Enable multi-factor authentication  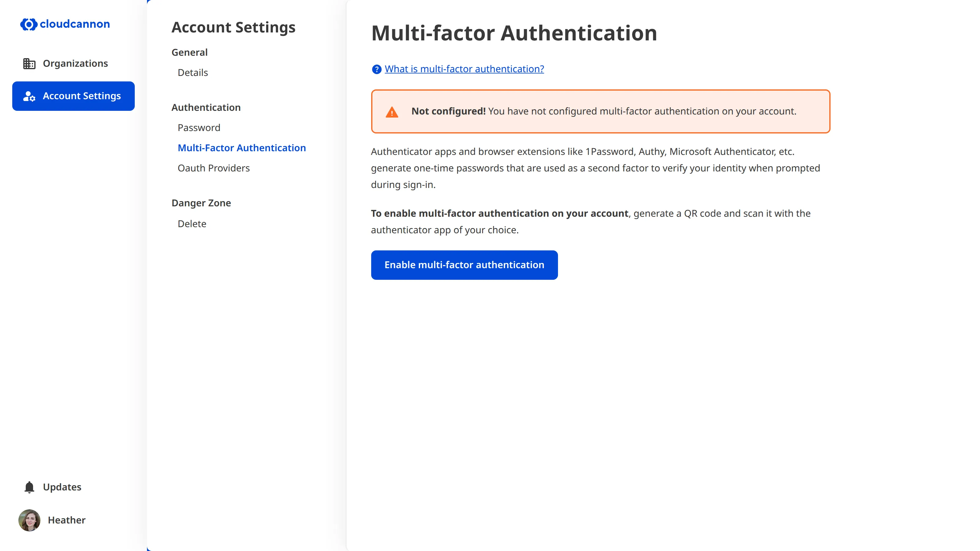[464, 265]
